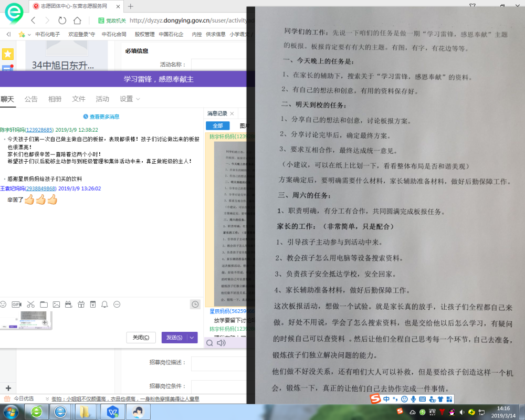The height and width of the screenshot is (420, 525).
Task: Switch to the 聊天 tab
Action: (7, 99)
